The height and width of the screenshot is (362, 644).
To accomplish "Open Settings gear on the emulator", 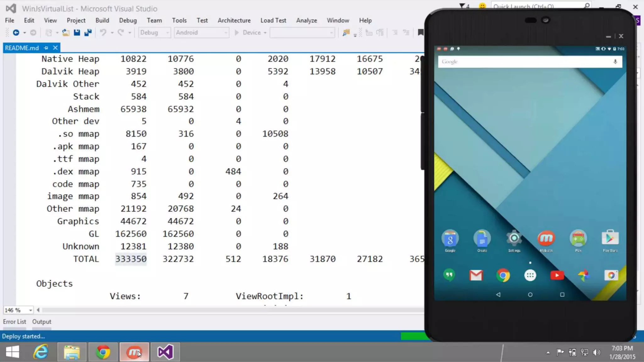I will (514, 239).
